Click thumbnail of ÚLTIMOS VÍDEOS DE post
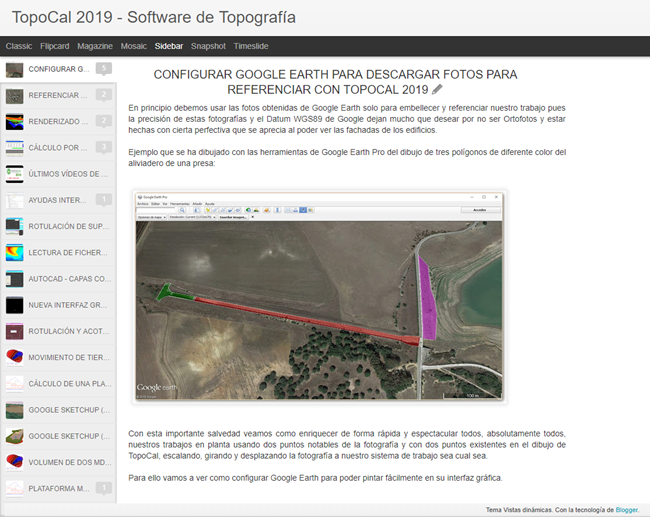 click(15, 174)
